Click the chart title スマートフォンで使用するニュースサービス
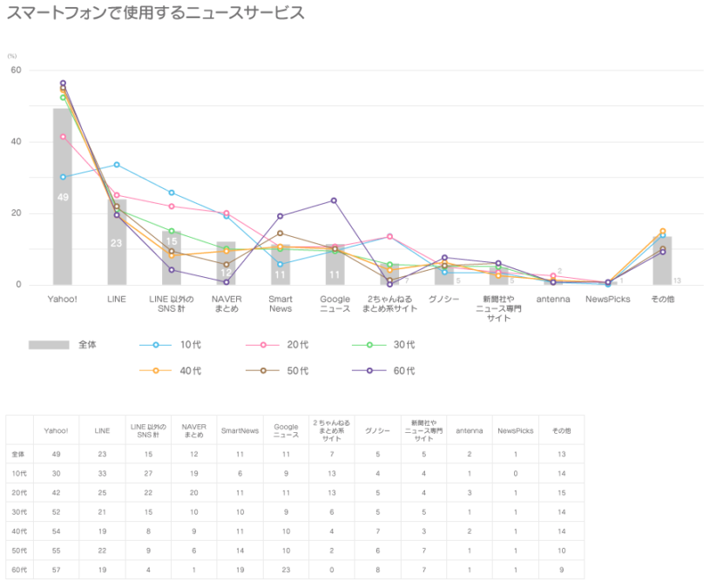The height and width of the screenshot is (588, 710). 157,14
